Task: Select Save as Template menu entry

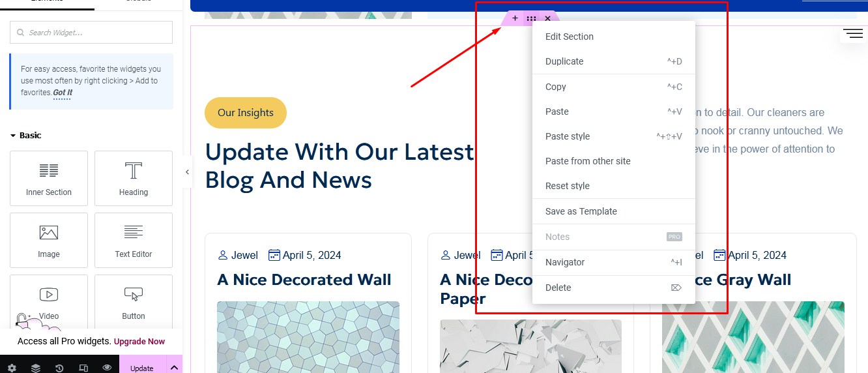Action: [581, 211]
